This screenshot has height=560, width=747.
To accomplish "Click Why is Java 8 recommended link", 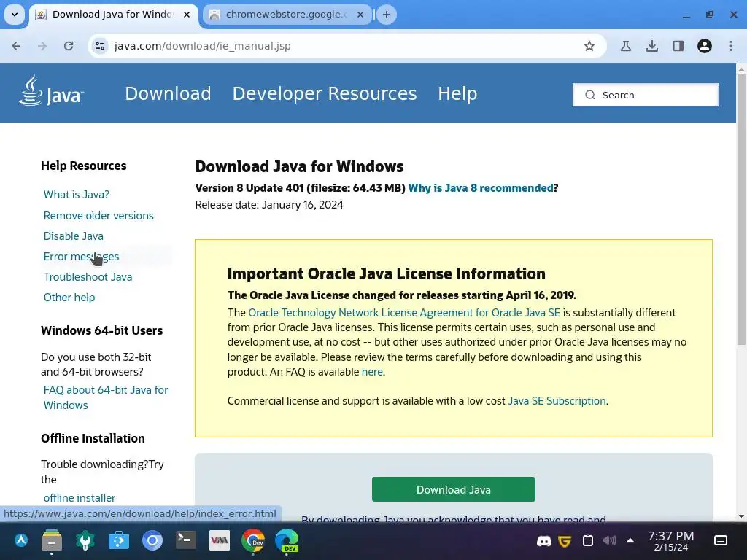I will point(481,188).
